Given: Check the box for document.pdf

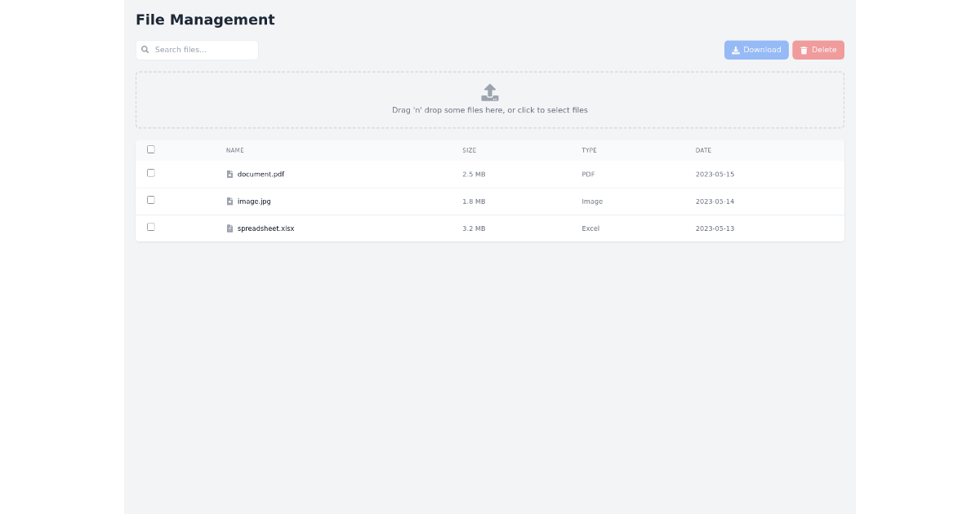Looking at the screenshot, I should tap(151, 173).
